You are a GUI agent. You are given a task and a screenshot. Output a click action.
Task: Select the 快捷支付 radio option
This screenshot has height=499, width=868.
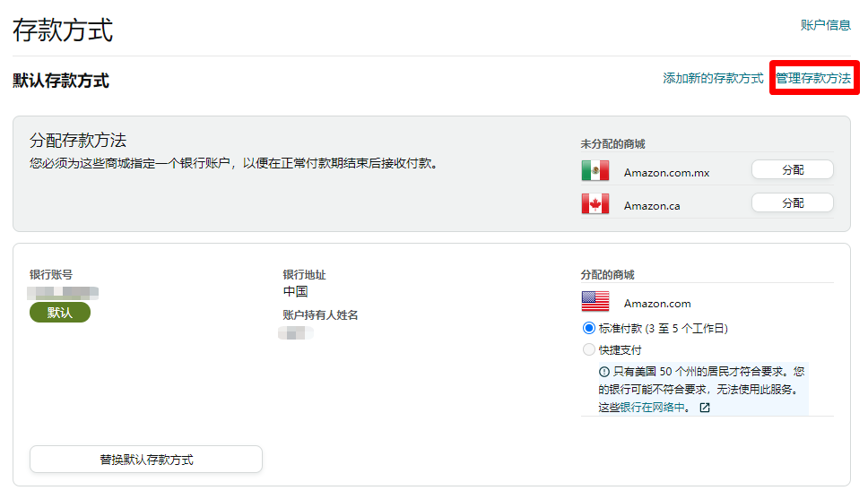[589, 349]
